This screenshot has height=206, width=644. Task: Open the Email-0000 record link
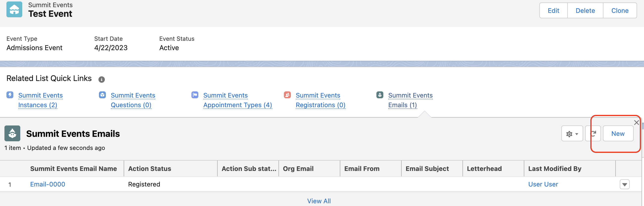pos(47,184)
